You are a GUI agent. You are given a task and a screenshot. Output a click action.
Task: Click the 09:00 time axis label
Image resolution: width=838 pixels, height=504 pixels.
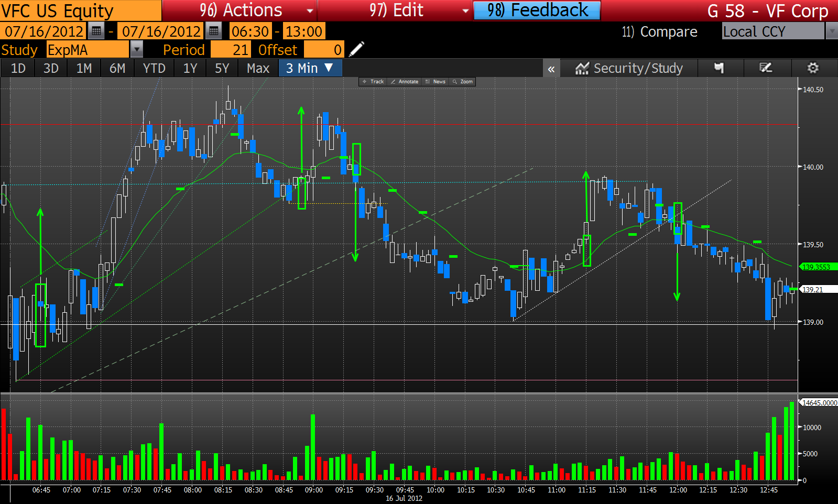[x=314, y=490]
